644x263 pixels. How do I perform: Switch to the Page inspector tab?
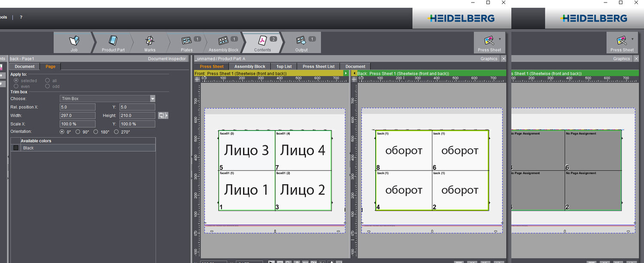(x=50, y=67)
